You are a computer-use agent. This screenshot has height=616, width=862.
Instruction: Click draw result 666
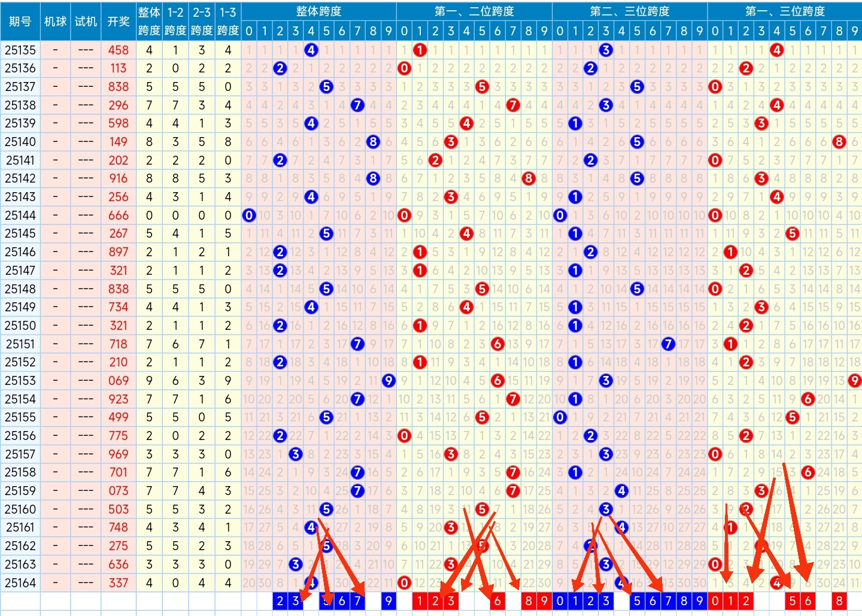point(119,216)
